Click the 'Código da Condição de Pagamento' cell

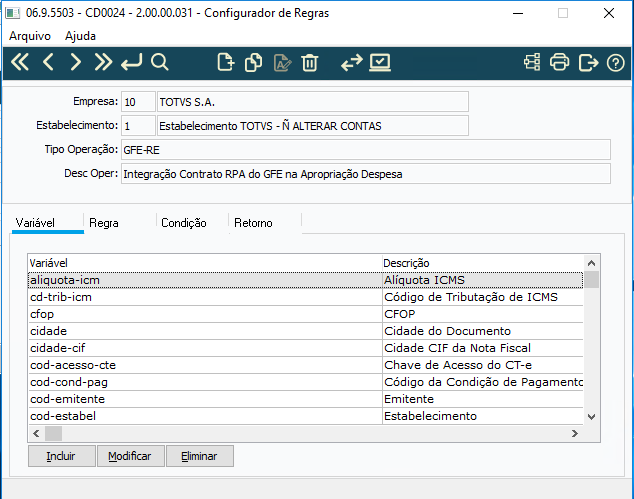(x=482, y=382)
